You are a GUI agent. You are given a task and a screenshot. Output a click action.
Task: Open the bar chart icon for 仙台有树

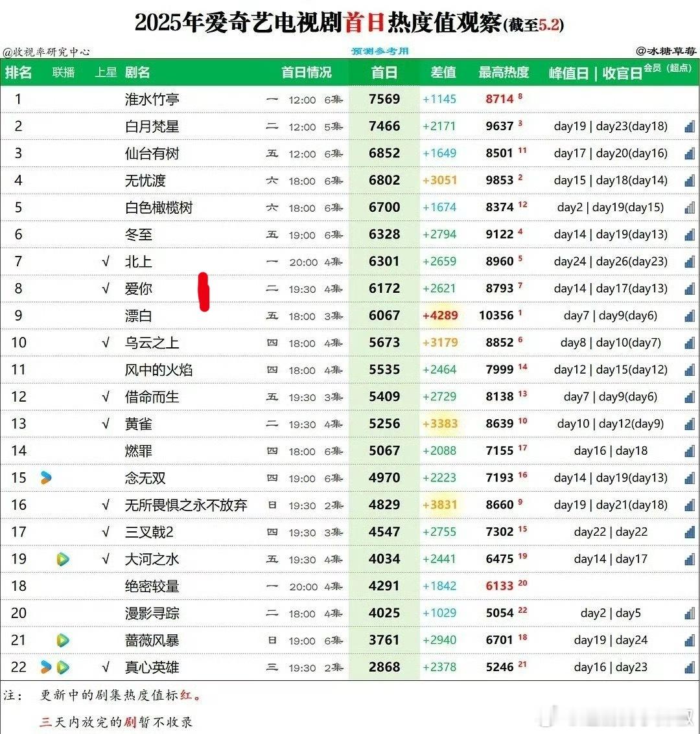(x=689, y=154)
